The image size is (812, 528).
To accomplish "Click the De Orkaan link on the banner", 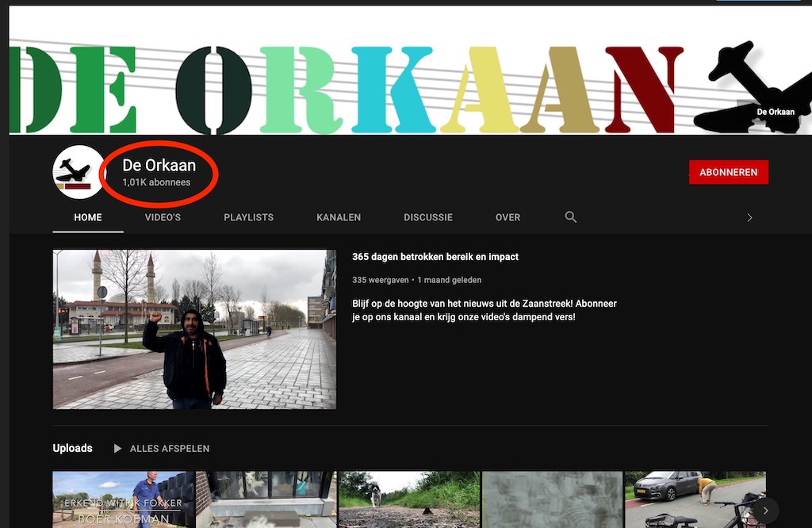I will tap(776, 112).
